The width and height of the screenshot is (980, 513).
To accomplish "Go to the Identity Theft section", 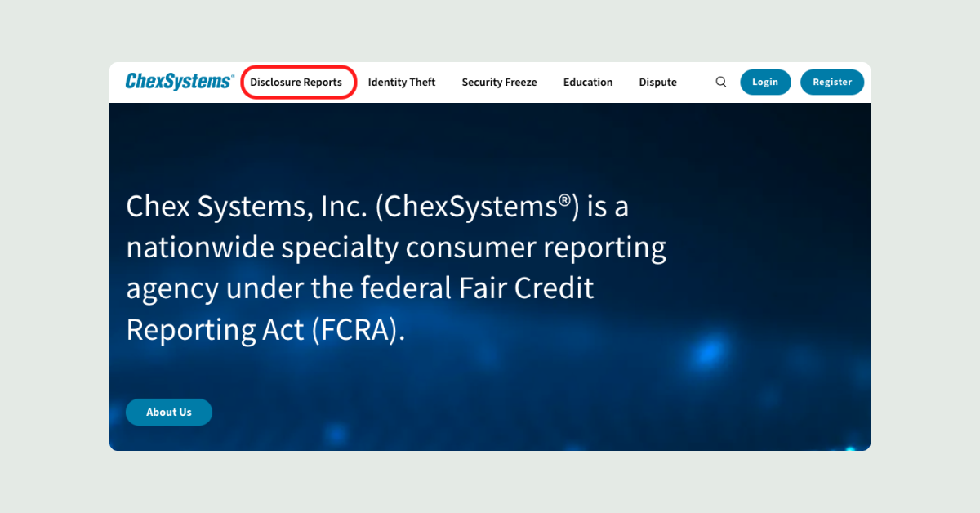I will point(402,83).
